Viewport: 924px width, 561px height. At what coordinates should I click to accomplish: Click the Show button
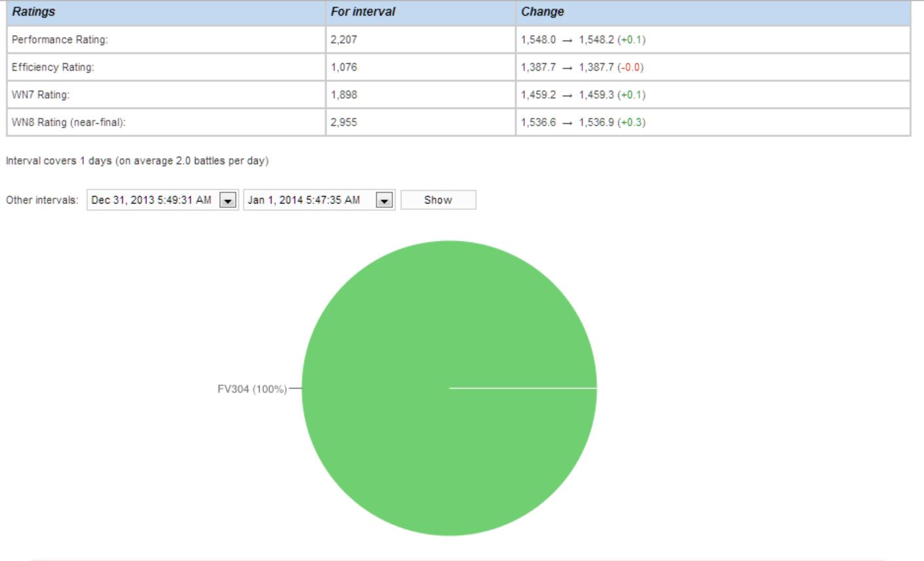[x=438, y=200]
